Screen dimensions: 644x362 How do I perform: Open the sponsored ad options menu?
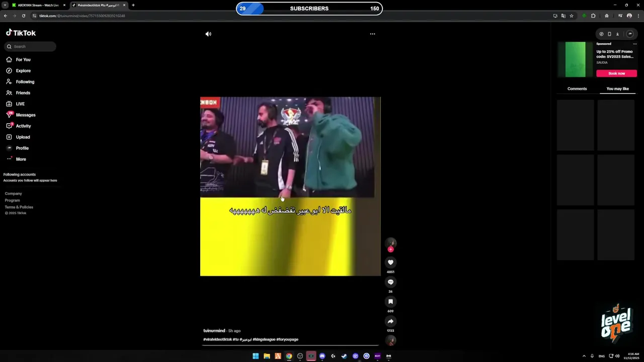pyautogui.click(x=635, y=44)
